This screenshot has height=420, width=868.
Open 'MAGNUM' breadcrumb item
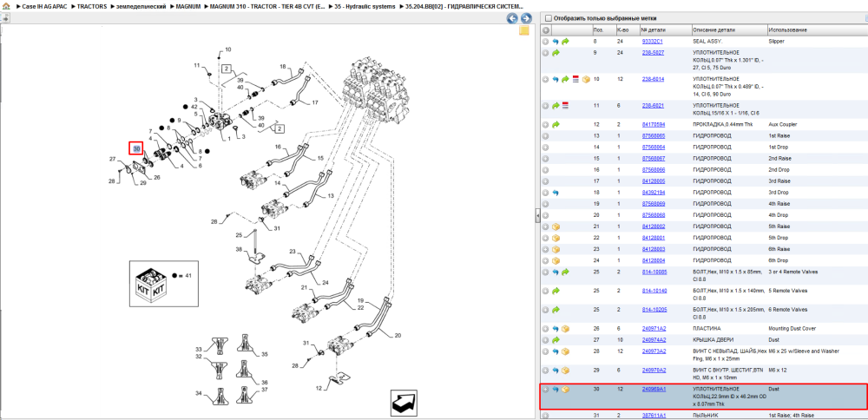[188, 7]
